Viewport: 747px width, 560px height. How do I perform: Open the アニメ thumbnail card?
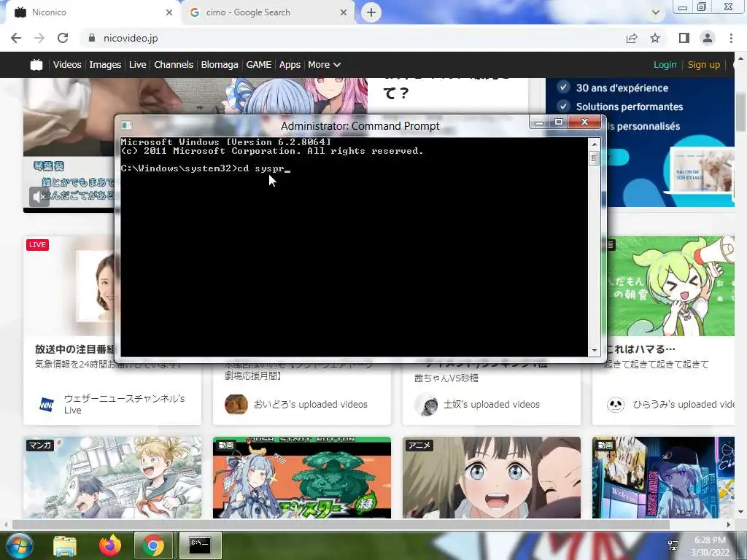(491, 478)
